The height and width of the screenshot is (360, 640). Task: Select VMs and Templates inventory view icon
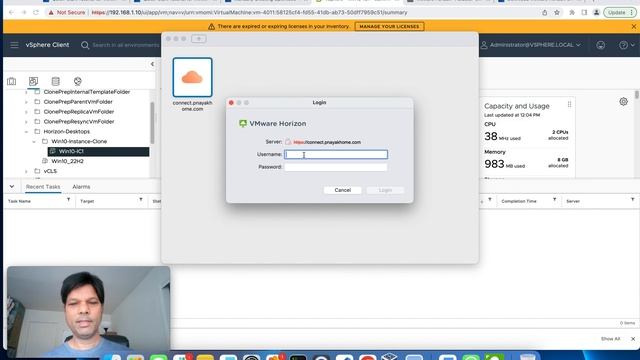click(33, 81)
